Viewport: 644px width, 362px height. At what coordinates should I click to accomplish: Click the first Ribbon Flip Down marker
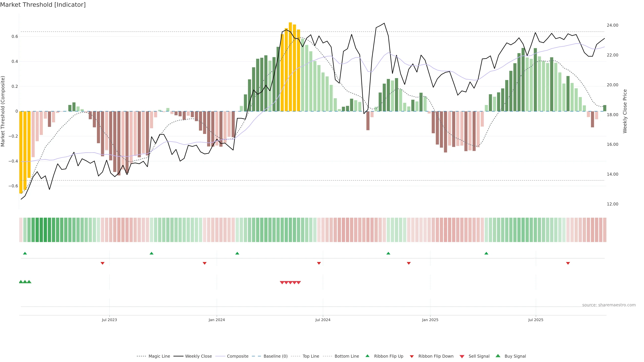tap(102, 263)
